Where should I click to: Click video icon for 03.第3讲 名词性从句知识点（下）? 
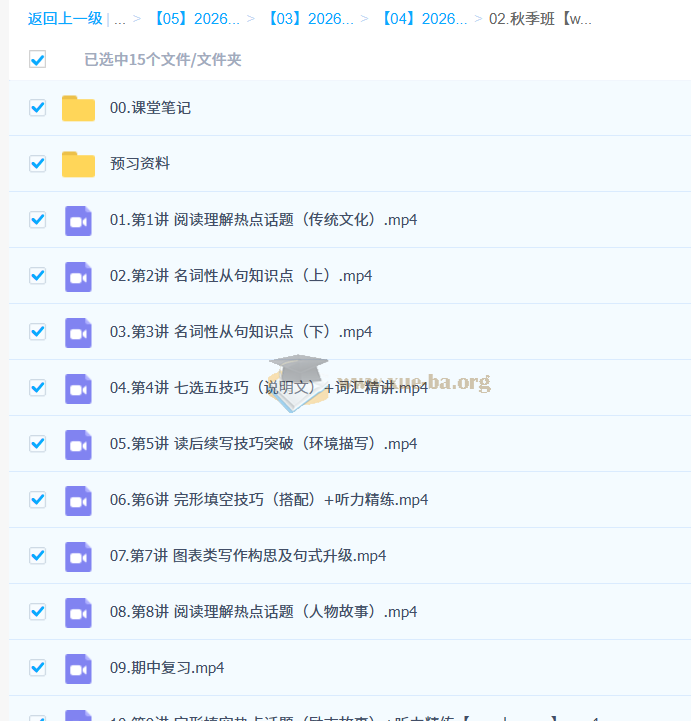tap(78, 332)
